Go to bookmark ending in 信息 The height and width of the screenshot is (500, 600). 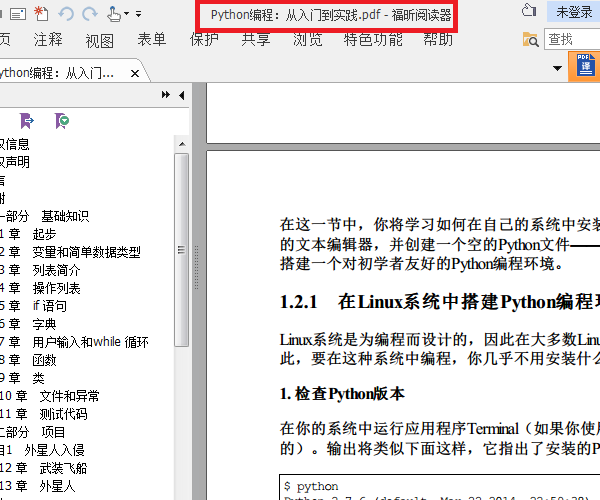pyautogui.click(x=15, y=144)
